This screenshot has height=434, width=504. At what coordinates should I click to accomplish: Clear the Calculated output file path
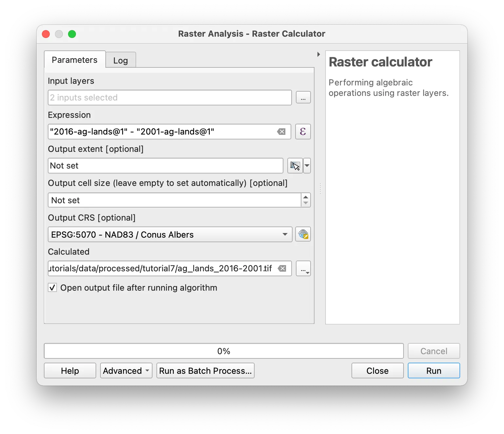[282, 268]
